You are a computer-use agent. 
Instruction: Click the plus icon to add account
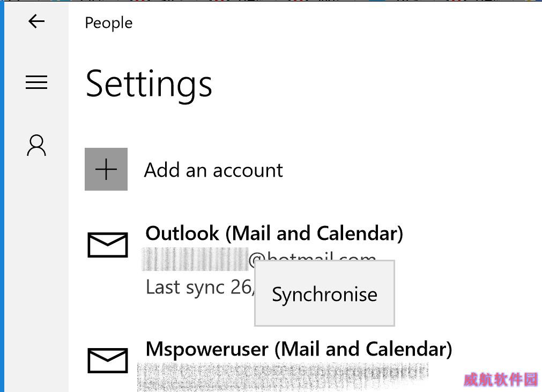(x=106, y=169)
